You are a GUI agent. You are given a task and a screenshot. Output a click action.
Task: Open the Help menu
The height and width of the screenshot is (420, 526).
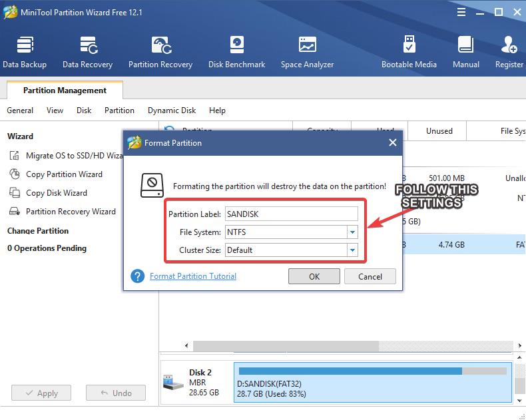(217, 110)
